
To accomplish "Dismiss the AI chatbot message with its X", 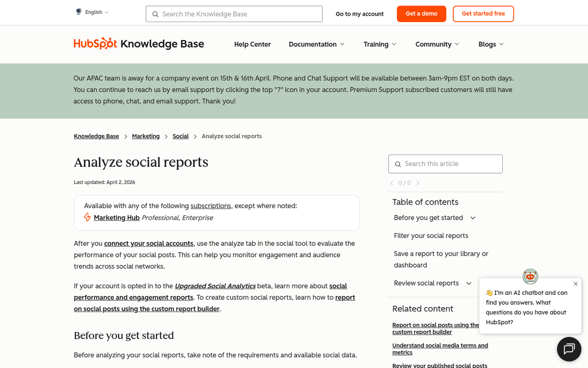I will [575, 284].
